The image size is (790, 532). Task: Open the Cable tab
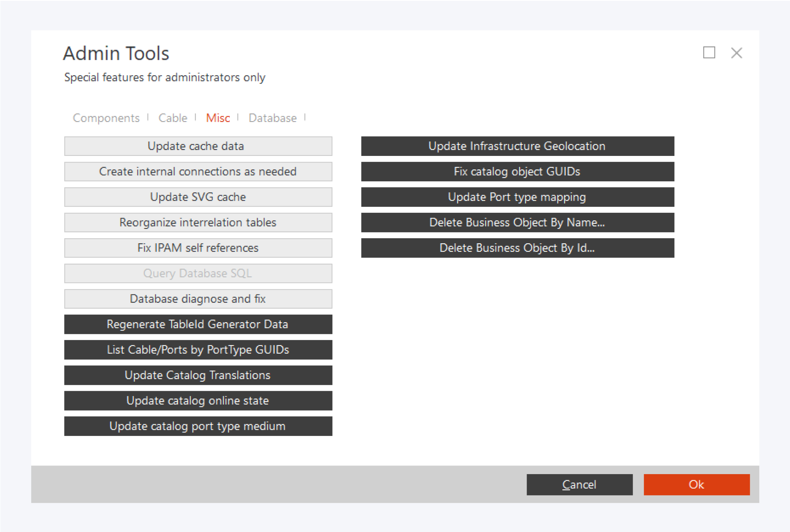coord(173,118)
